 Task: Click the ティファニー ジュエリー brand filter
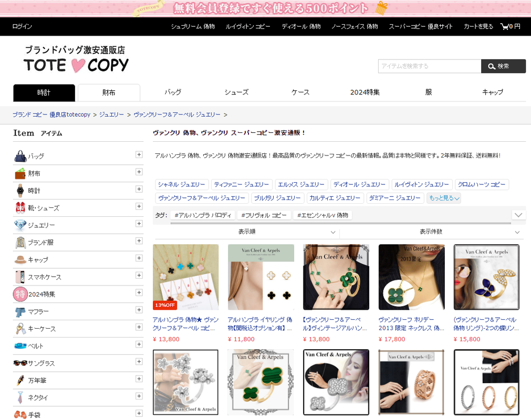point(242,184)
